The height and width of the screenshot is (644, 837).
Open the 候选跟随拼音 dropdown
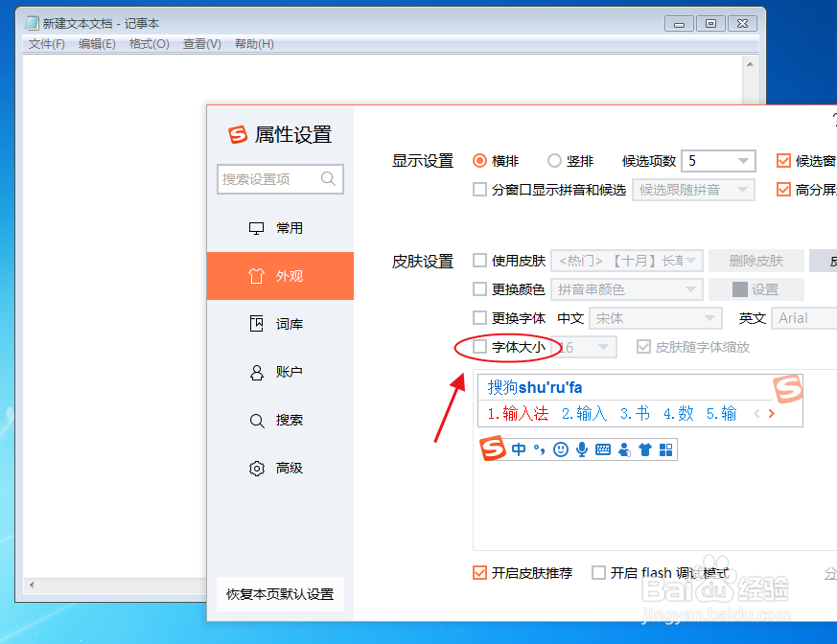(693, 190)
